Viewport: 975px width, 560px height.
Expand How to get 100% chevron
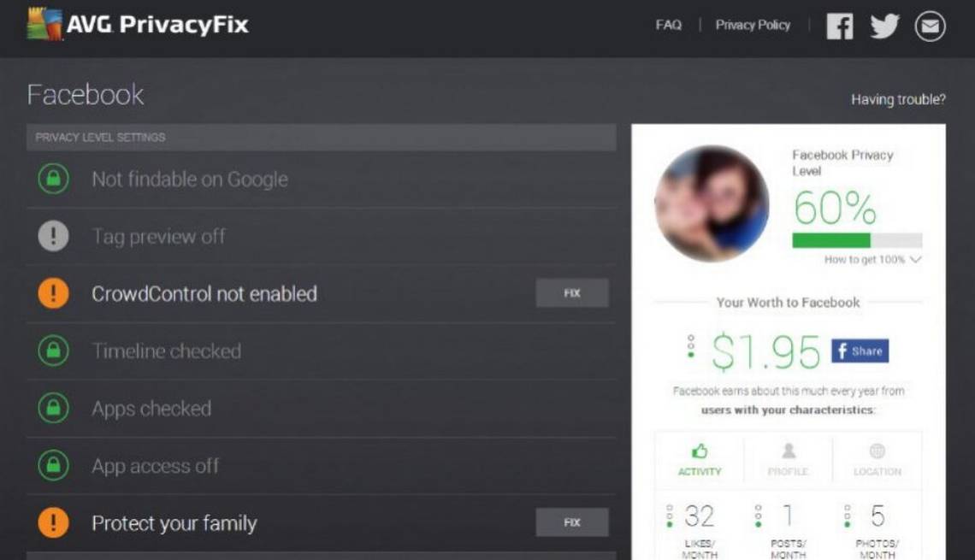(x=915, y=259)
